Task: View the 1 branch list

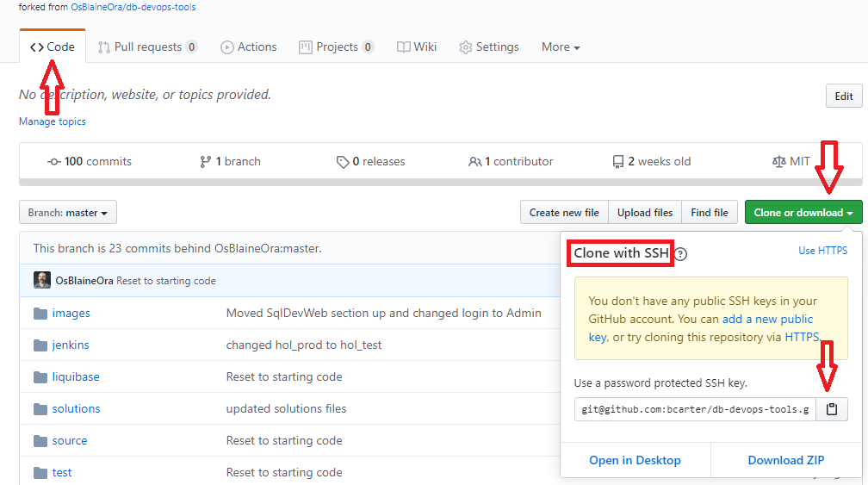Action: [x=230, y=162]
